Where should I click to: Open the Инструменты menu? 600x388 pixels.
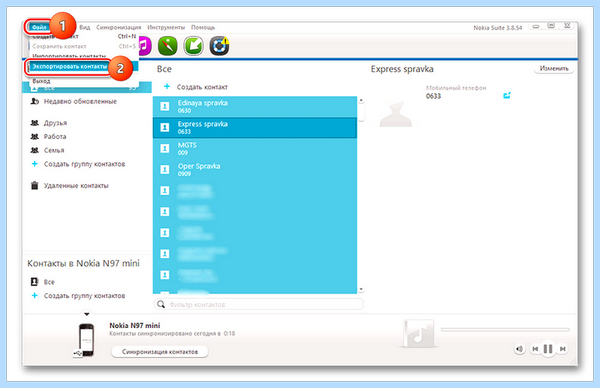point(166,28)
